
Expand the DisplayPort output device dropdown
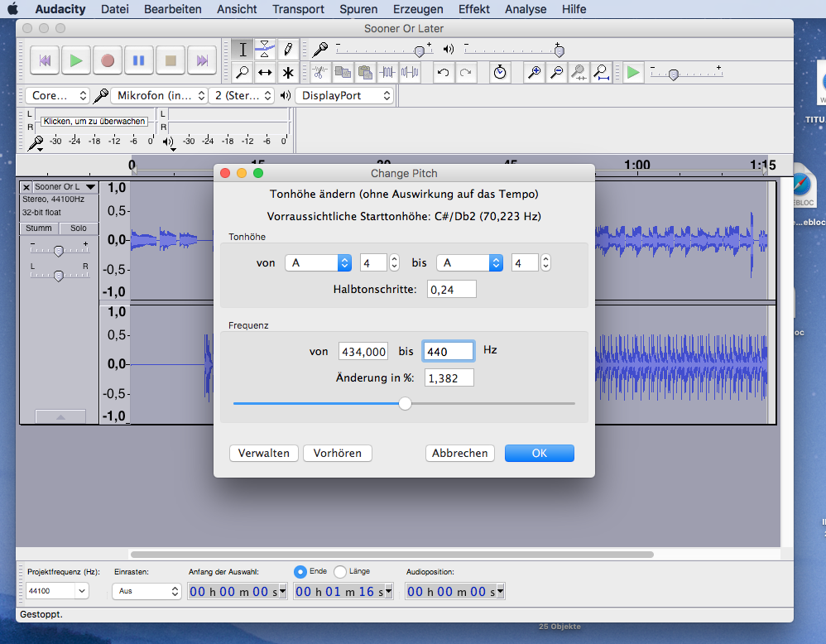(x=345, y=96)
